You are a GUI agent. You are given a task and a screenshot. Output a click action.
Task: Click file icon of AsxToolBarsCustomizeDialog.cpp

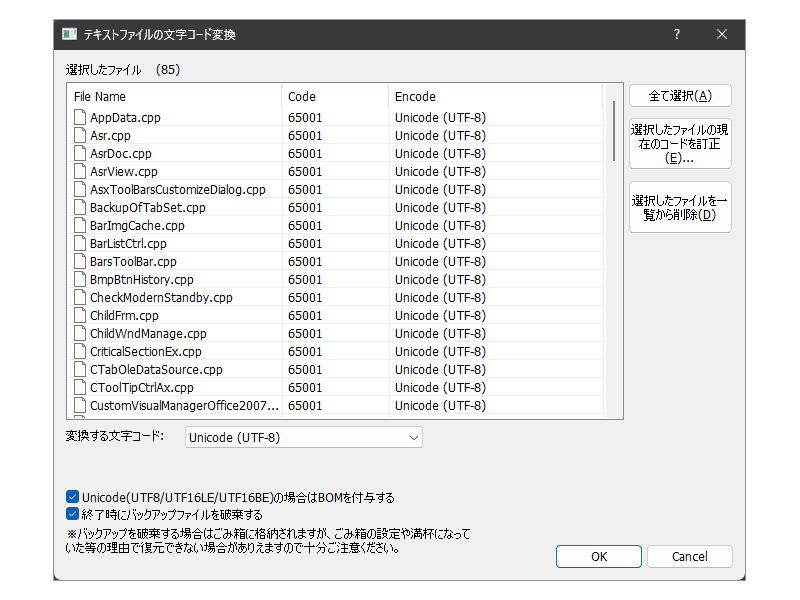(80, 189)
